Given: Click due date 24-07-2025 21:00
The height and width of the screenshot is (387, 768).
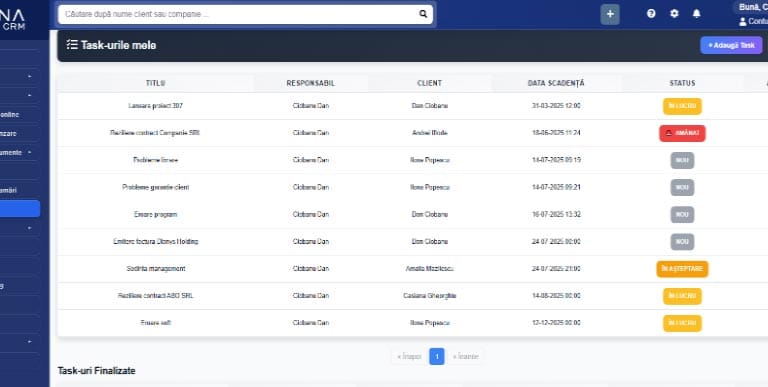Looking at the screenshot, I should click(x=556, y=268).
